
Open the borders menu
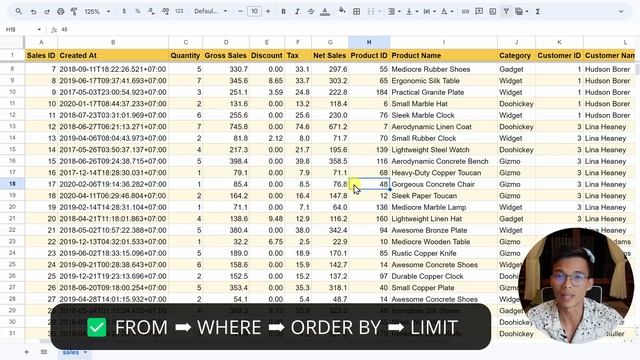point(356,11)
